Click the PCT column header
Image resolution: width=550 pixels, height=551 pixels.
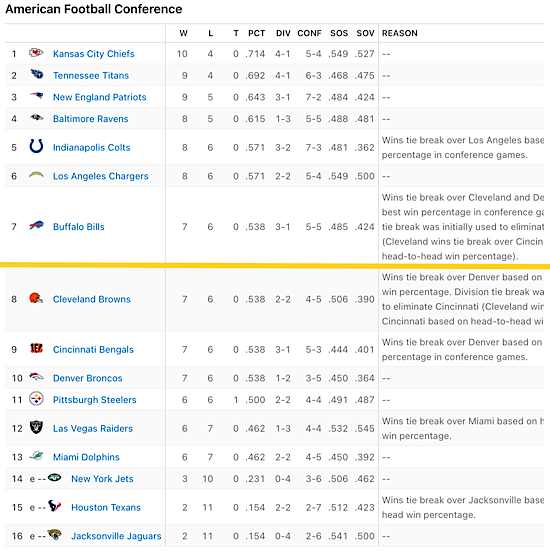point(257,33)
